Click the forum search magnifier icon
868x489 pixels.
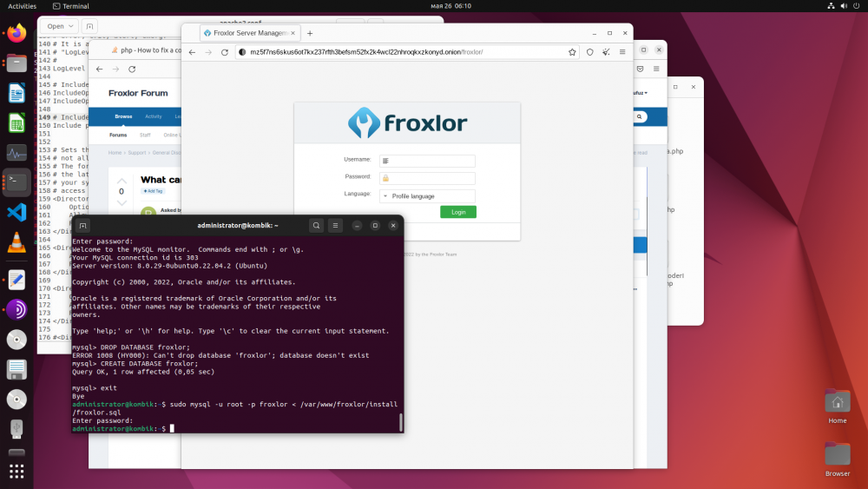tap(640, 117)
